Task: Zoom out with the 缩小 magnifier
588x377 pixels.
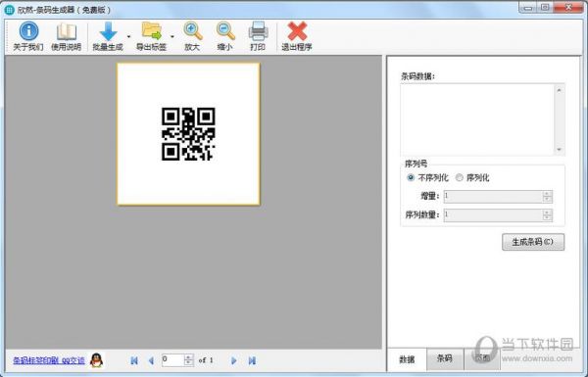Action: pos(225,31)
